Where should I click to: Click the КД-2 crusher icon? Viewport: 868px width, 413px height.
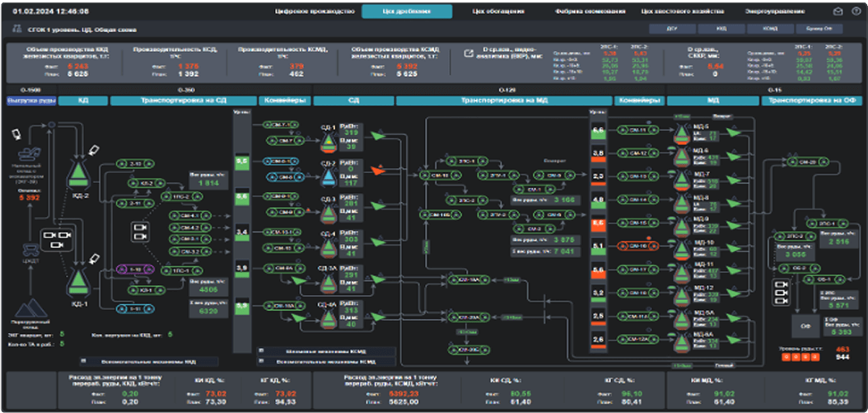click(80, 171)
